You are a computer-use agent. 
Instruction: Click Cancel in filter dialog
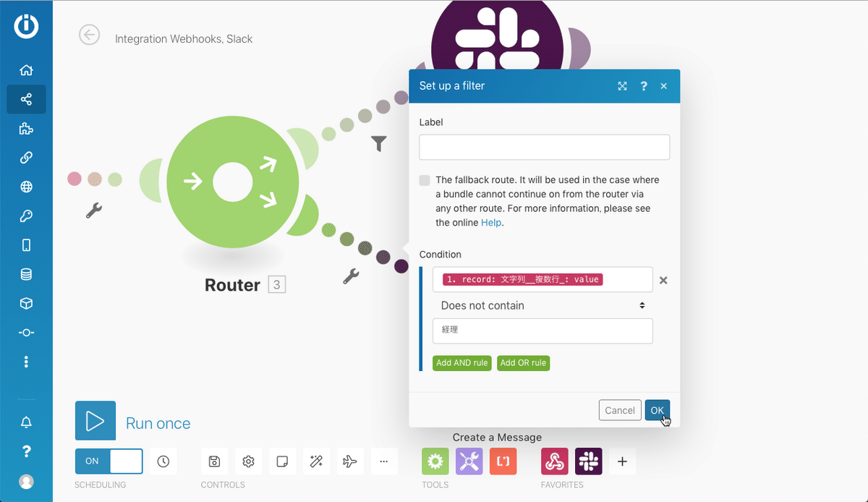pyautogui.click(x=620, y=410)
